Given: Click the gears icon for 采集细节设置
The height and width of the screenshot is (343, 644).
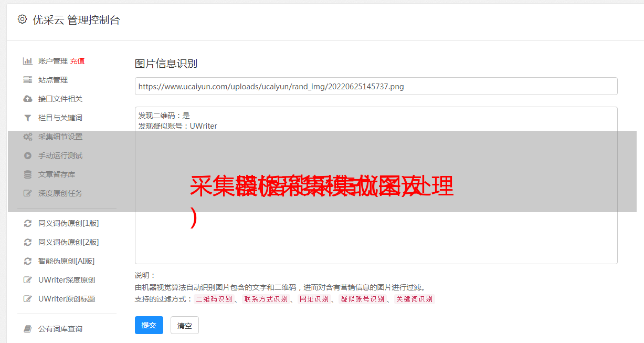Looking at the screenshot, I should click(x=28, y=137).
